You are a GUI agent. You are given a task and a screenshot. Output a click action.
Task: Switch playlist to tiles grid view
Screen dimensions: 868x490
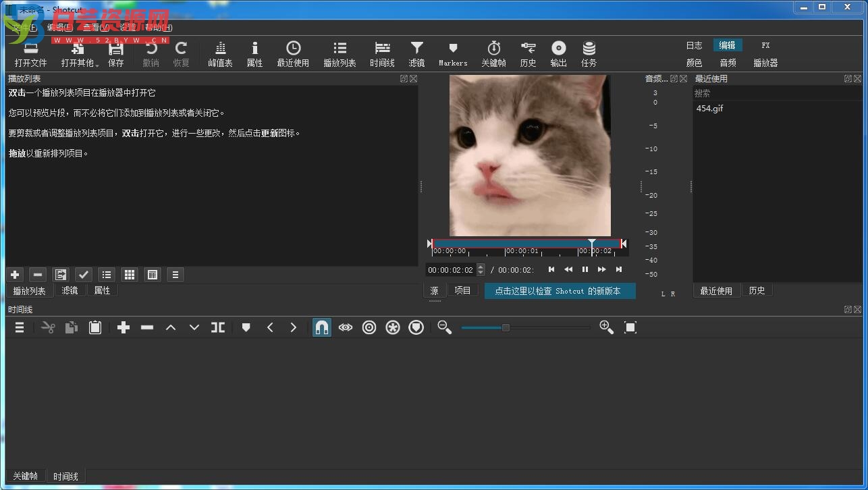[x=130, y=275]
